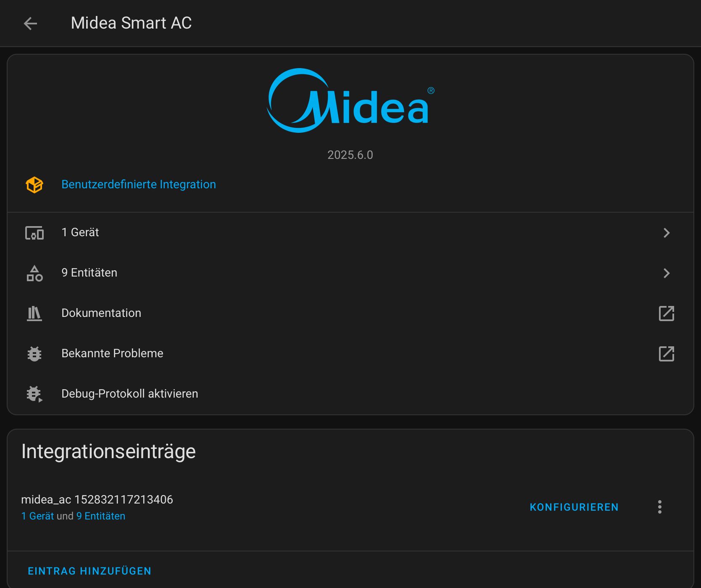
Task: Click EINTRAG HINZUFÜGEN
Action: (x=90, y=571)
